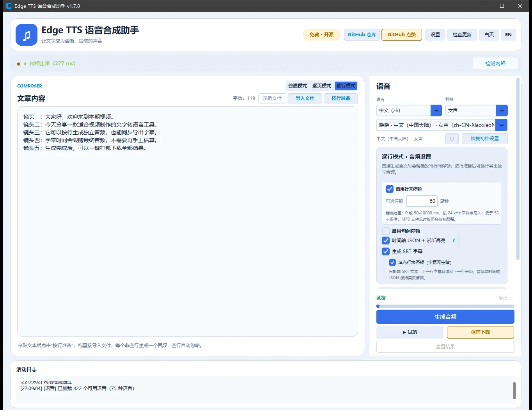The height and width of the screenshot is (410, 532).
Task: Switch interface language with EN button
Action: tap(508, 35)
